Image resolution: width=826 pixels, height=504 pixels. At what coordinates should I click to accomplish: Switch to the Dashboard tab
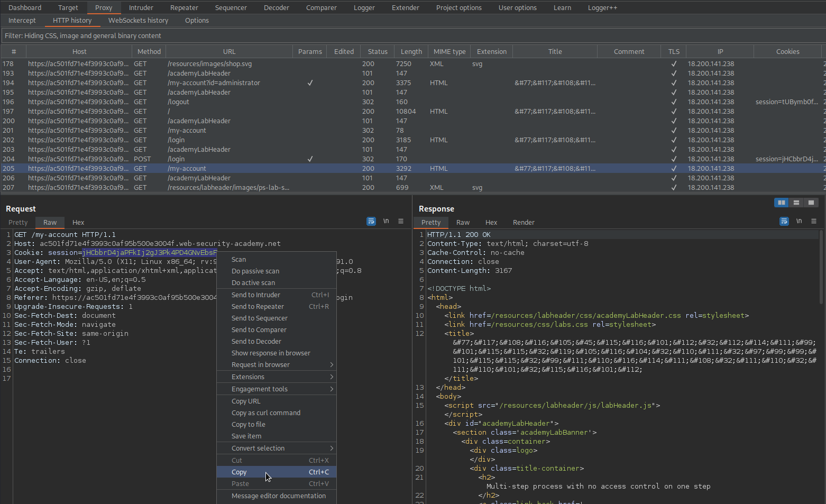(25, 7)
